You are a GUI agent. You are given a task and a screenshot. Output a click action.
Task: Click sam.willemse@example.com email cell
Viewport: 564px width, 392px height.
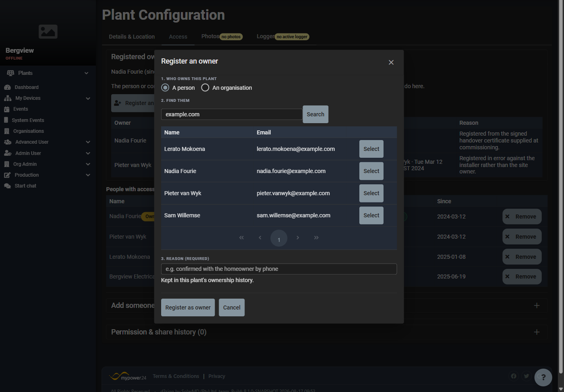click(x=294, y=215)
